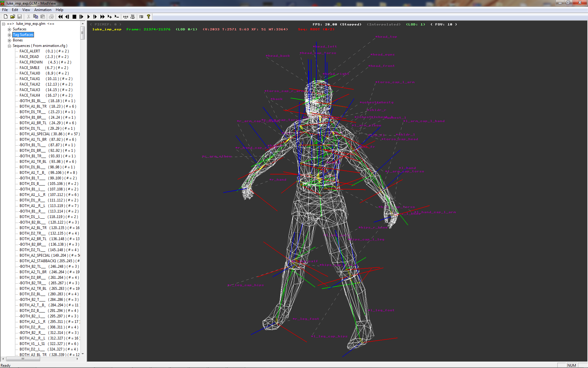The height and width of the screenshot is (368, 588).
Task: Expand the Surfaces tree node
Action: tap(9, 29)
